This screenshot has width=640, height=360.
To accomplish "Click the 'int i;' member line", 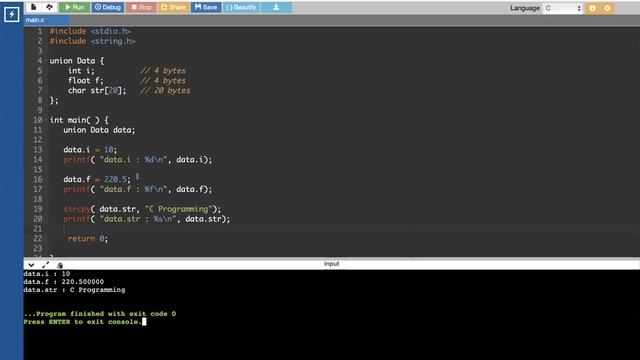I will (x=81, y=71).
